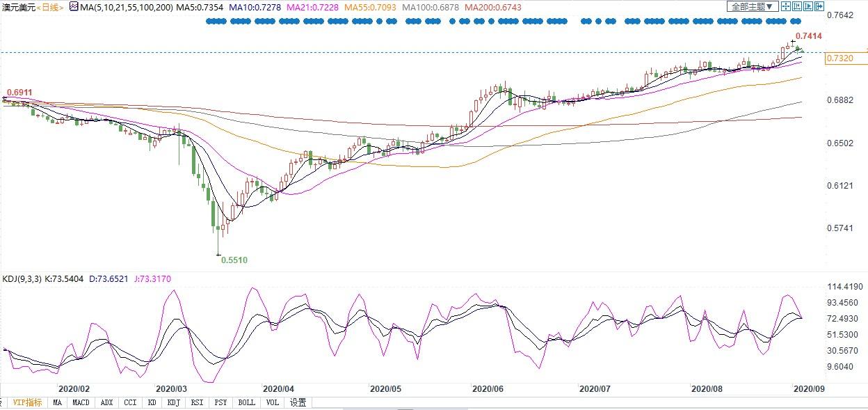Screen dimensions: 868x410
Task: Click the 0.7642 price axis value
Action: point(839,15)
